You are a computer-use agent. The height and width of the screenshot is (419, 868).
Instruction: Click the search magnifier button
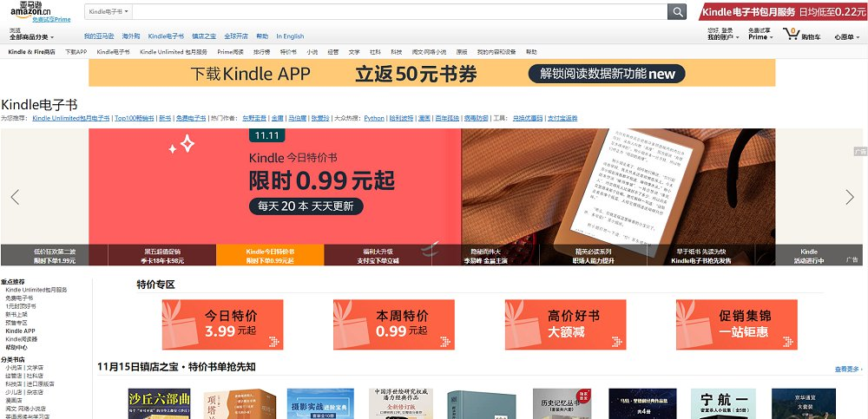(x=677, y=11)
